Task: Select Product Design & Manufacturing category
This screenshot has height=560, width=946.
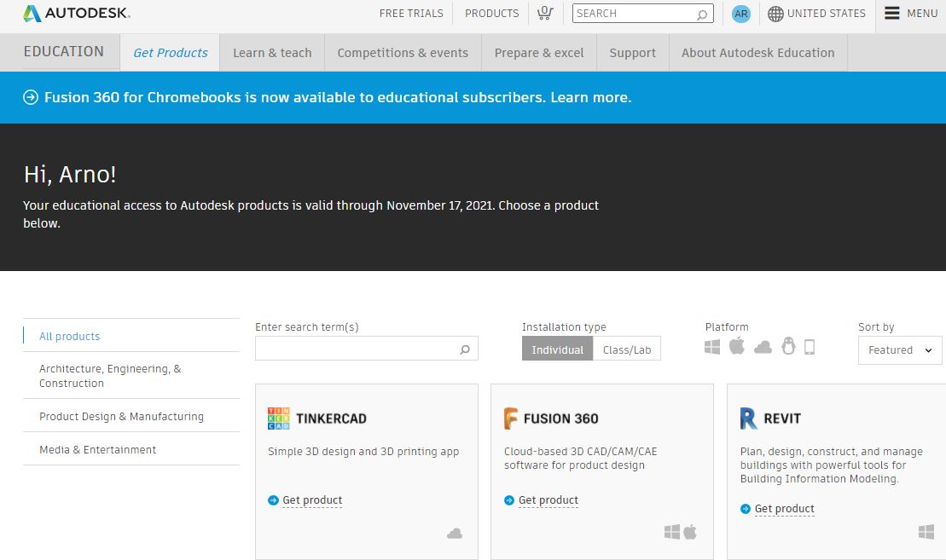Action: click(121, 416)
